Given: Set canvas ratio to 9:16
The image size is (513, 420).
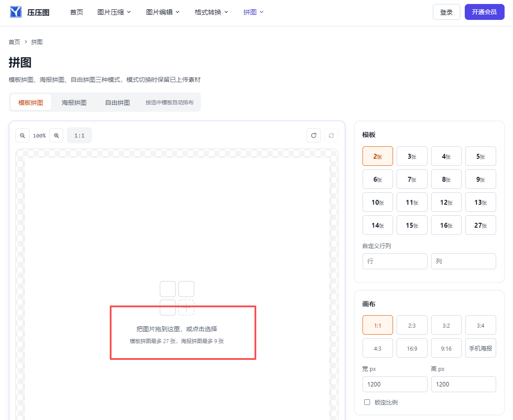Looking at the screenshot, I should point(446,348).
